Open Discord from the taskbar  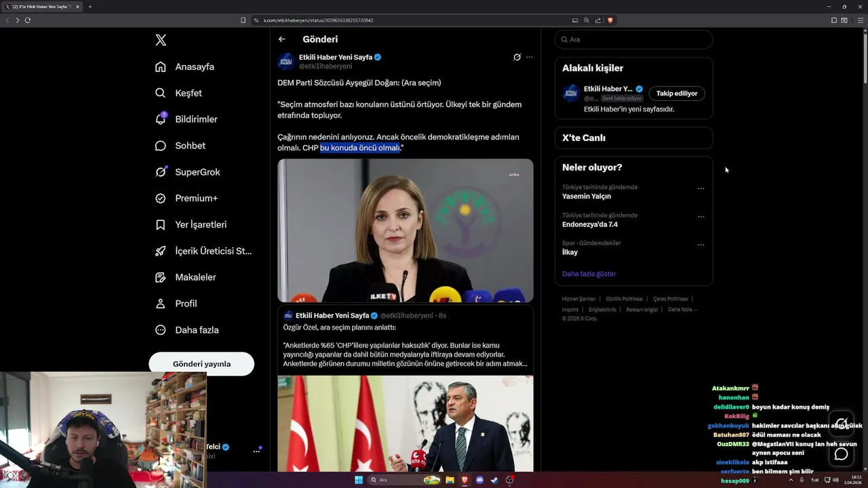(480, 480)
